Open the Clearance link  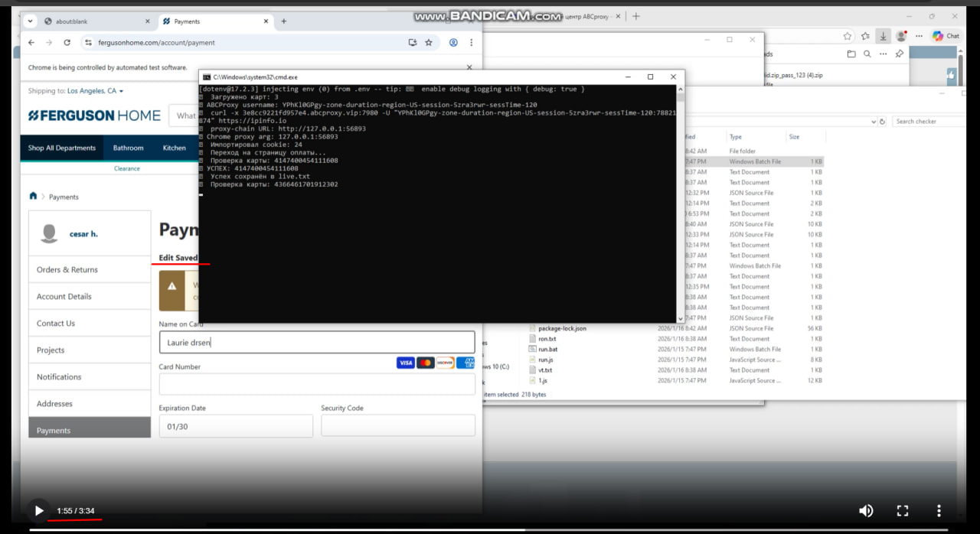click(x=127, y=168)
